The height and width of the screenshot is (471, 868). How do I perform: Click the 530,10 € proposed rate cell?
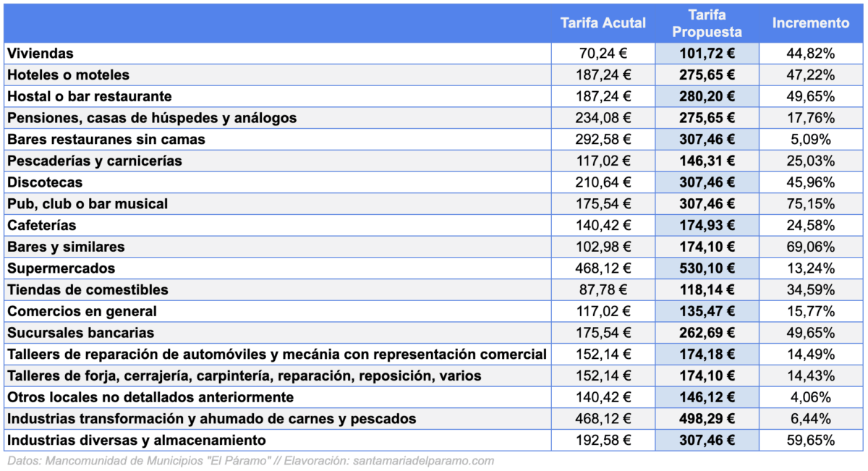(707, 268)
